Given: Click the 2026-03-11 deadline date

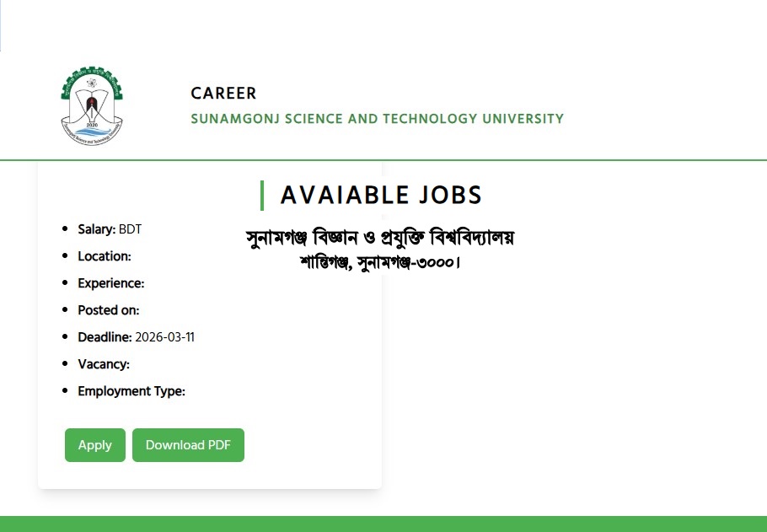Looking at the screenshot, I should [165, 337].
